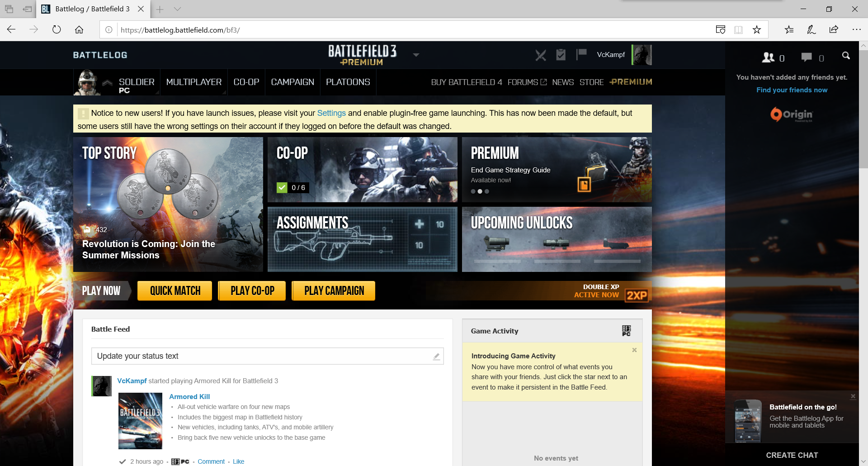Click the BF3 PC platform icon in Game Activity
The image size is (868, 466).
[626, 331]
